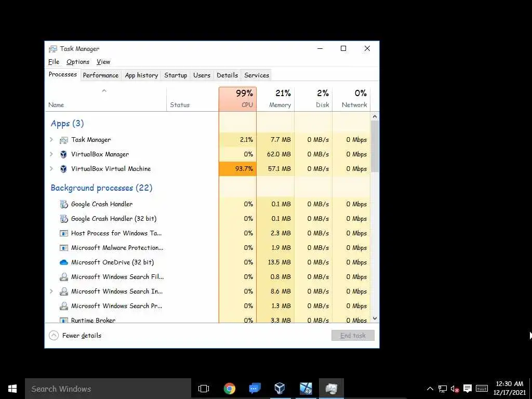Switch to VirtualBox taskbar icon
Screen dimensions: 532x399
pyautogui.click(x=280, y=389)
